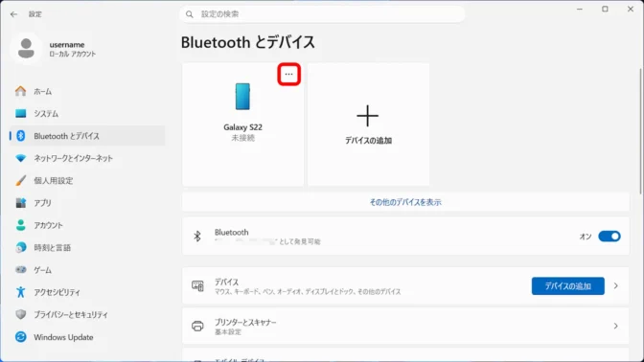Click the Bluetooth icon in the sidebar
The height and width of the screenshot is (362, 644).
pos(20,136)
